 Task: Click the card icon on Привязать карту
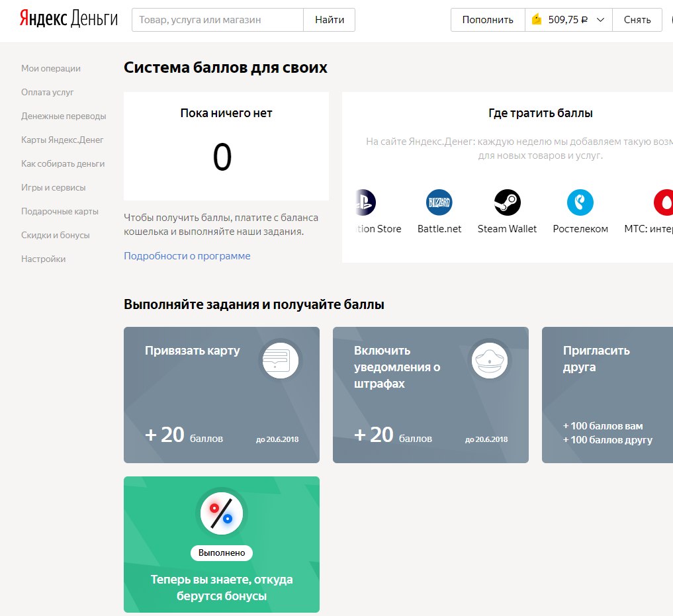pyautogui.click(x=281, y=361)
